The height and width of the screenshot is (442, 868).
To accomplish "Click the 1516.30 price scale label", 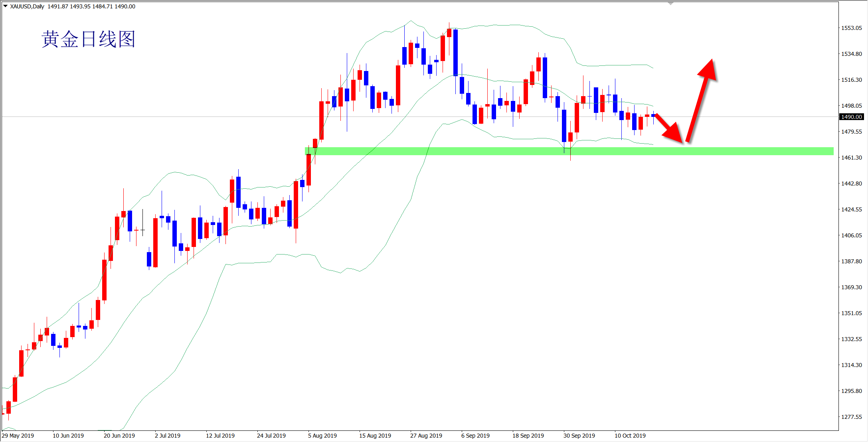I will pyautogui.click(x=852, y=80).
